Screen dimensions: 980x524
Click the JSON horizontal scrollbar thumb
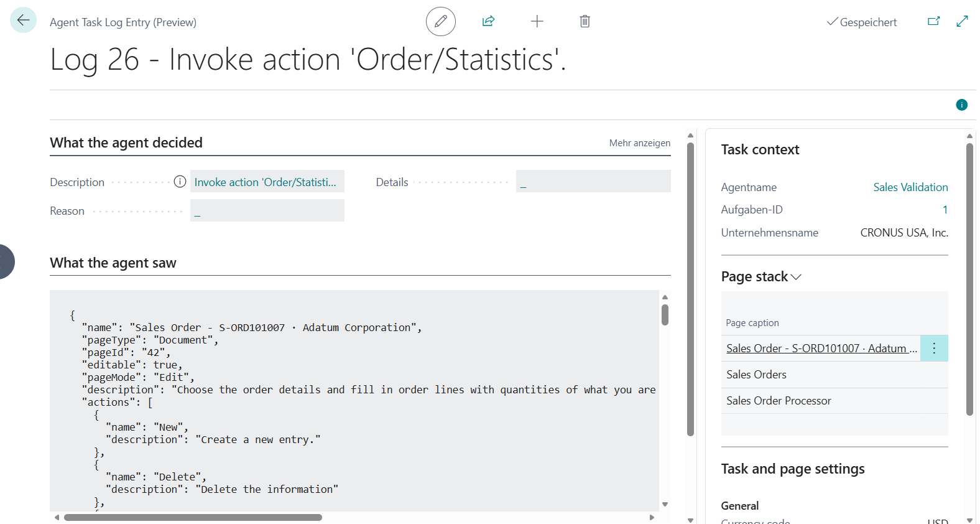pos(193,517)
